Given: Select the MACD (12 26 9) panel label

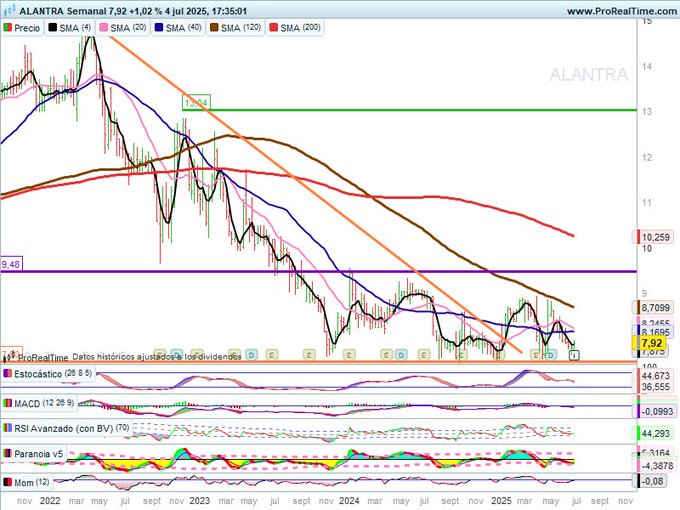Looking at the screenshot, I should coord(44,404).
